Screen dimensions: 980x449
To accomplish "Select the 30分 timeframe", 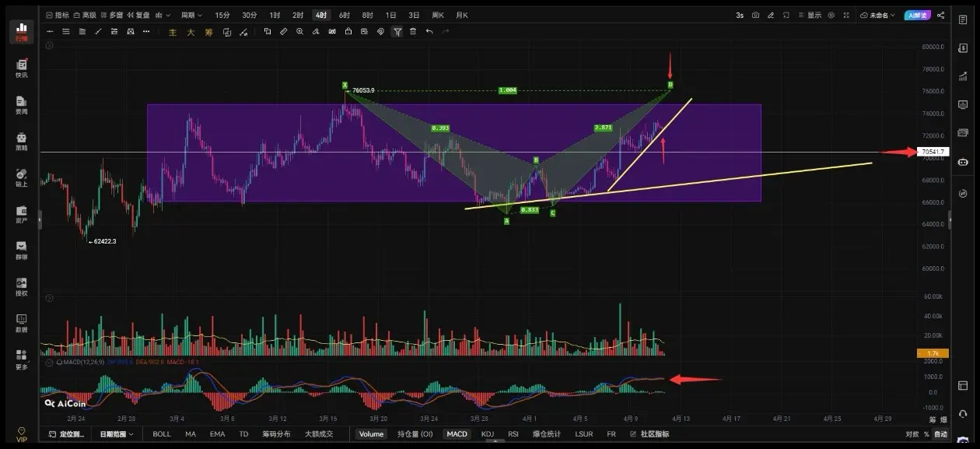I will 249,15.
